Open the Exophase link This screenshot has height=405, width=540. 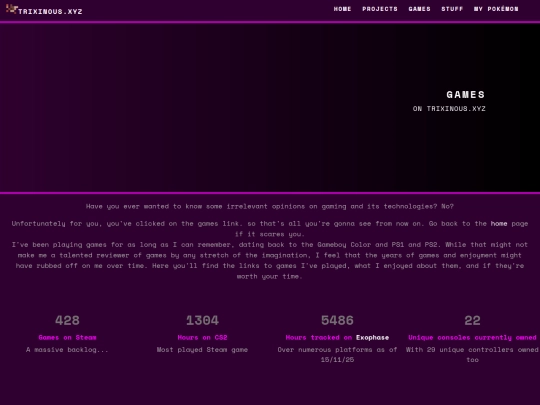tap(372, 338)
